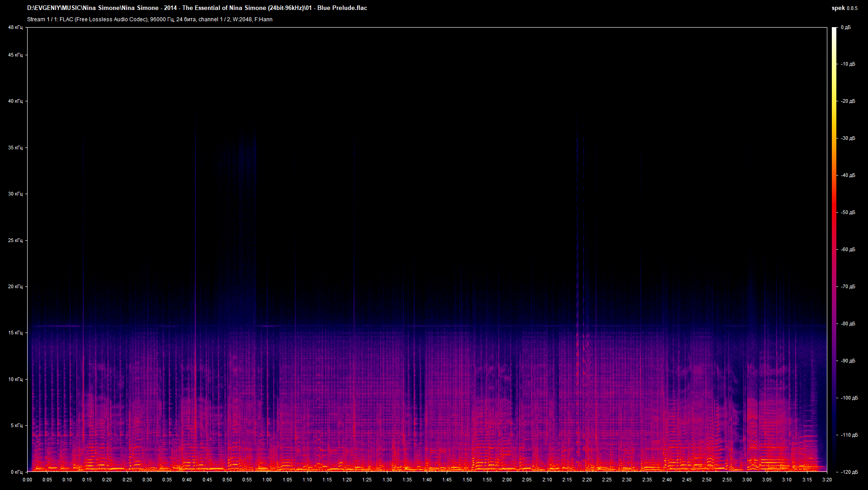The height and width of the screenshot is (490, 868).
Task: Click the 0:45 time axis marker
Action: (207, 480)
